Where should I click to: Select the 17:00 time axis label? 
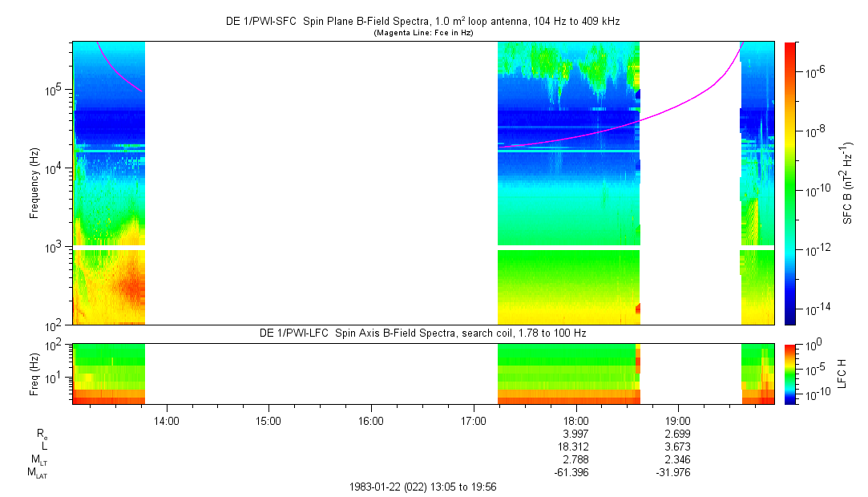tap(474, 420)
